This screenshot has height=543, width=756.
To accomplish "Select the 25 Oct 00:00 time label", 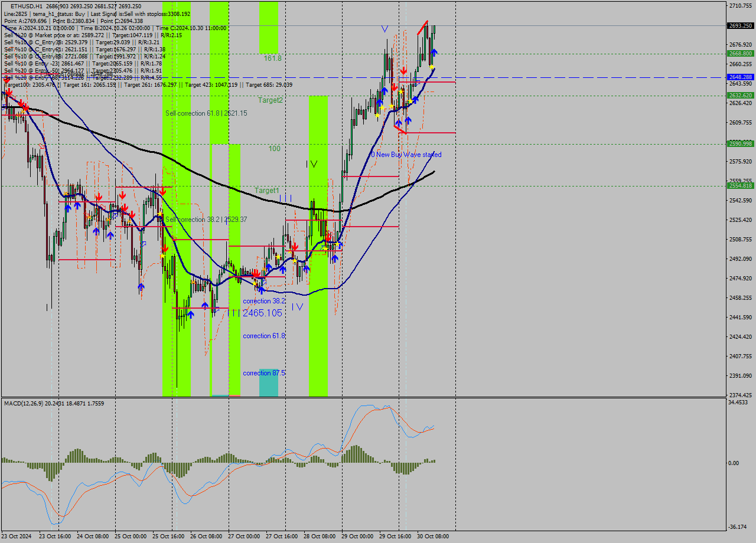I will (x=131, y=537).
